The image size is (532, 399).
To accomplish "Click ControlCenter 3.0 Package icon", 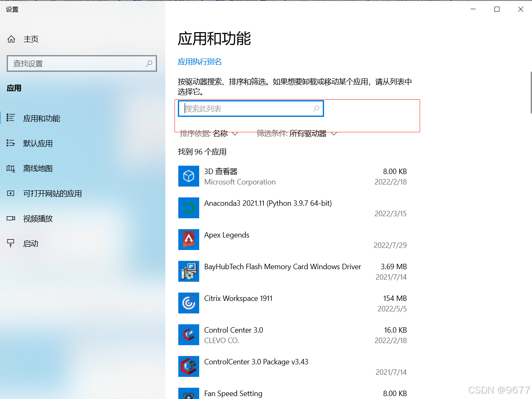I will (189, 366).
